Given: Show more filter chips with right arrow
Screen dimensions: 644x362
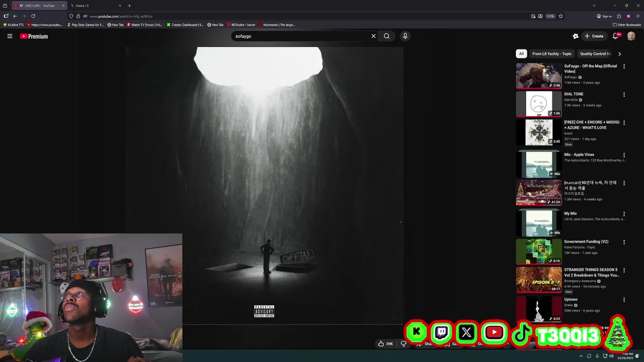Looking at the screenshot, I should pos(619,54).
